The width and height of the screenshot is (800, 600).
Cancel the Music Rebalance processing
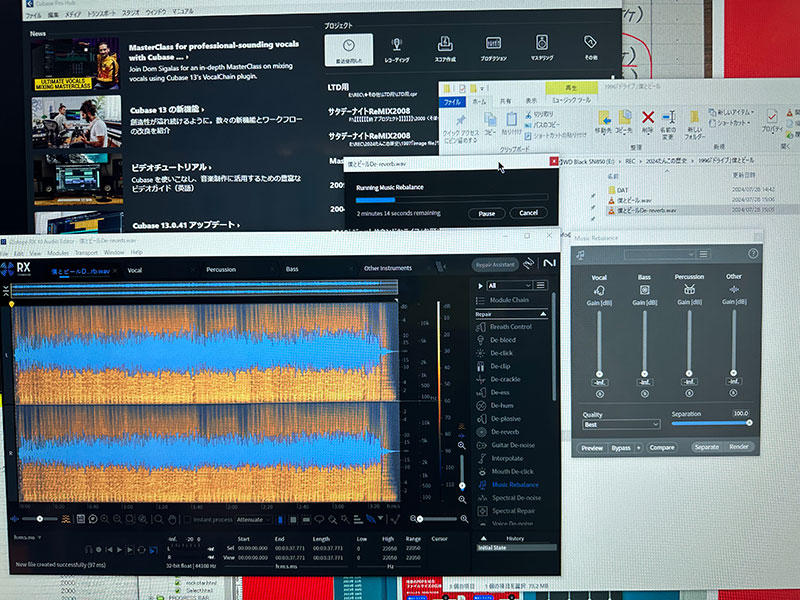point(529,213)
